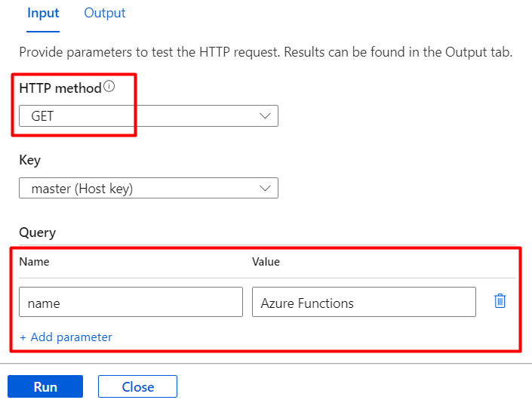Add a new query parameter
Viewport: 532px width, 403px height.
(66, 337)
